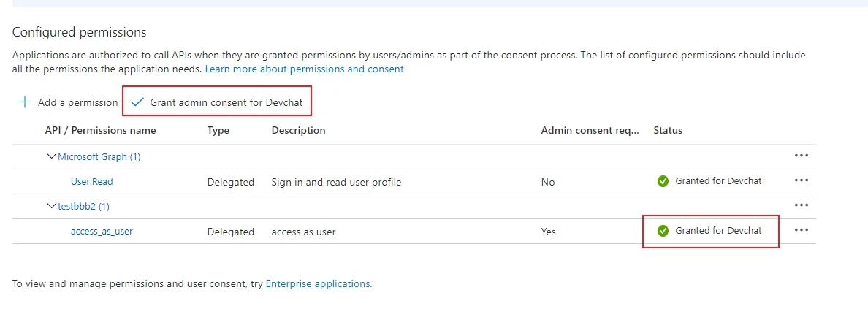The image size is (868, 320).
Task: Collapse the testbbb2 permission group
Action: point(51,206)
